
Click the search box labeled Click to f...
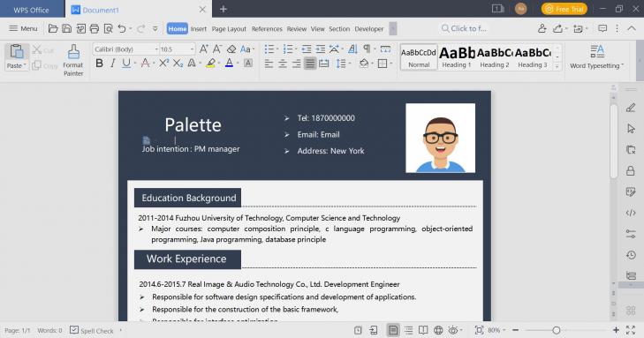pos(464,29)
